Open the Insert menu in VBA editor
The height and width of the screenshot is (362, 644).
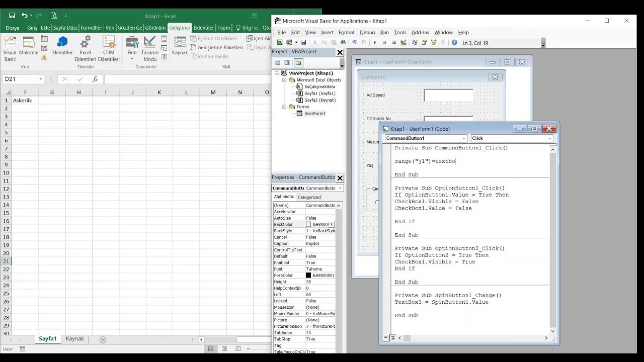pyautogui.click(x=327, y=32)
